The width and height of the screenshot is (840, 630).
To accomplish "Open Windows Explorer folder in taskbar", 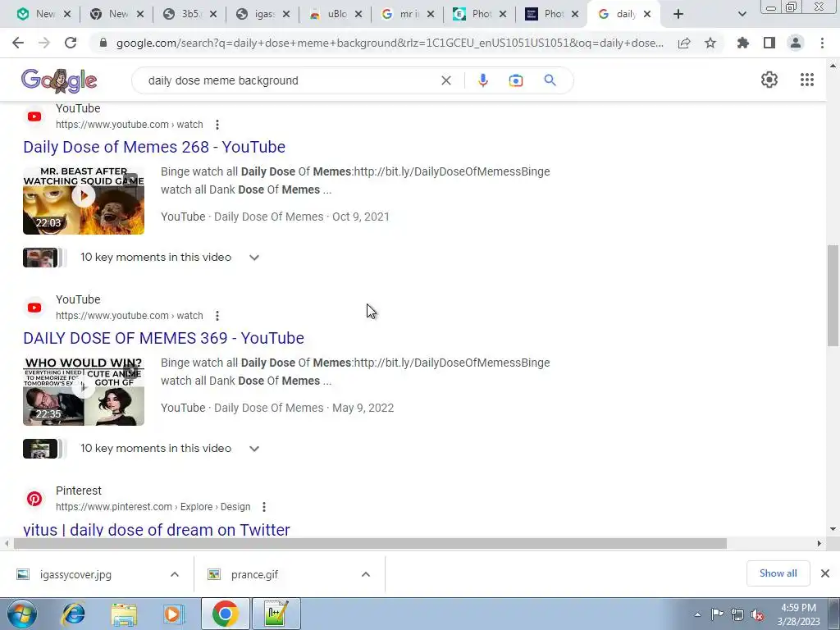I will tap(124, 614).
